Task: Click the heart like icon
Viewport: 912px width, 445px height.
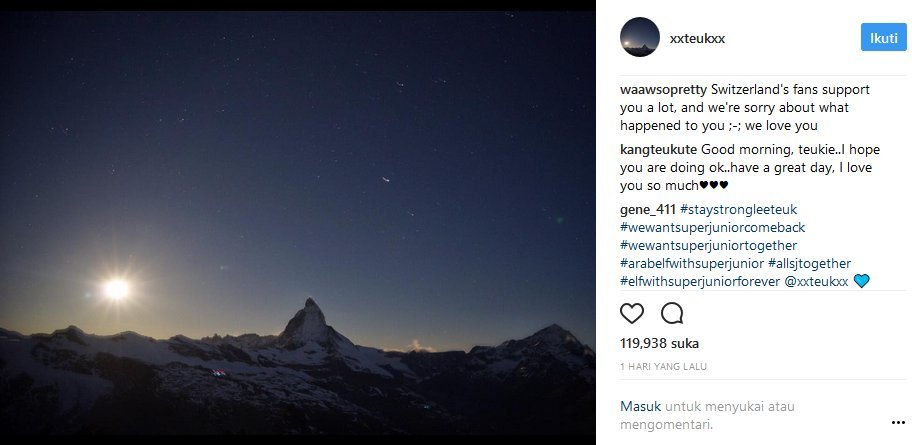Action: pyautogui.click(x=632, y=314)
